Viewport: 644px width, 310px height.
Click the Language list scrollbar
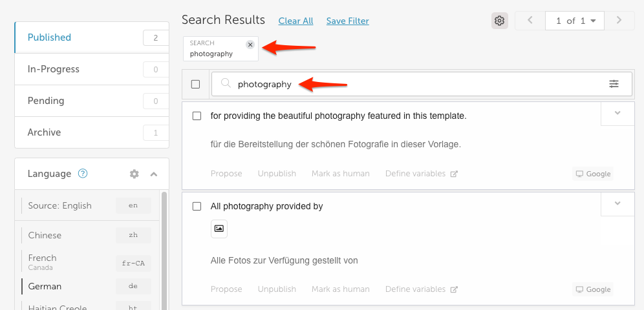(164, 251)
